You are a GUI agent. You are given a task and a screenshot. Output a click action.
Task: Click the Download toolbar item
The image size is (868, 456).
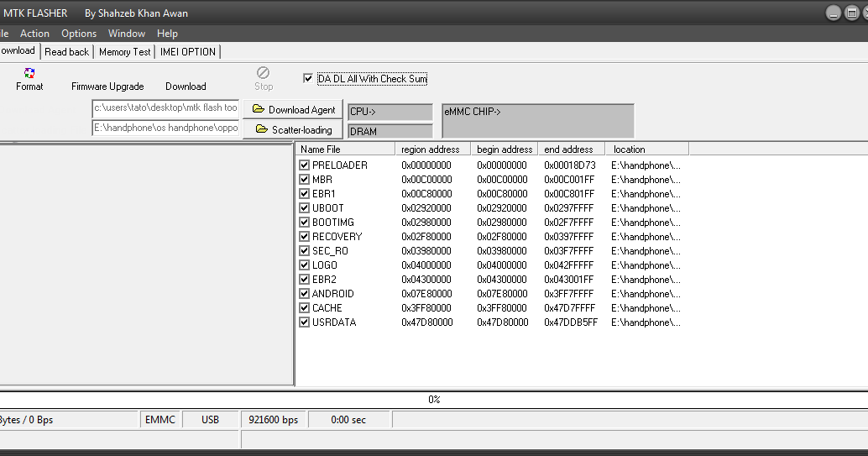pyautogui.click(x=186, y=86)
